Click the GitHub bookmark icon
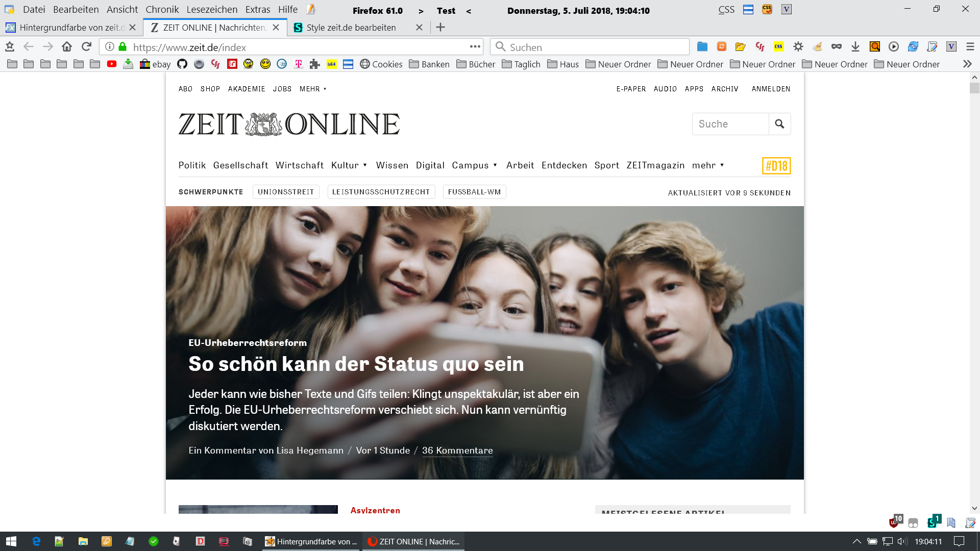The height and width of the screenshot is (551, 980). [x=182, y=64]
